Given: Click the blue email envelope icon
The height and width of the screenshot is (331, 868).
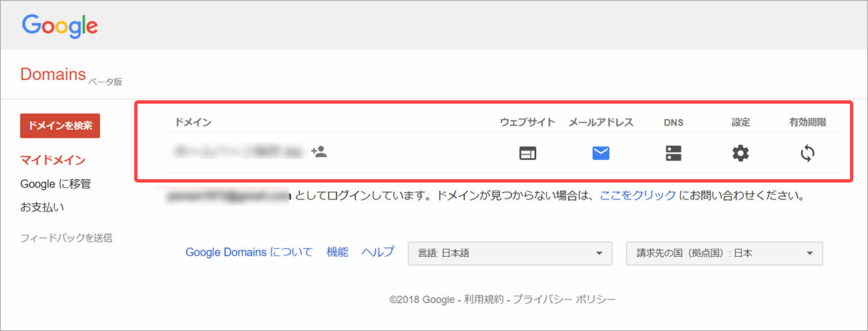Looking at the screenshot, I should (601, 153).
